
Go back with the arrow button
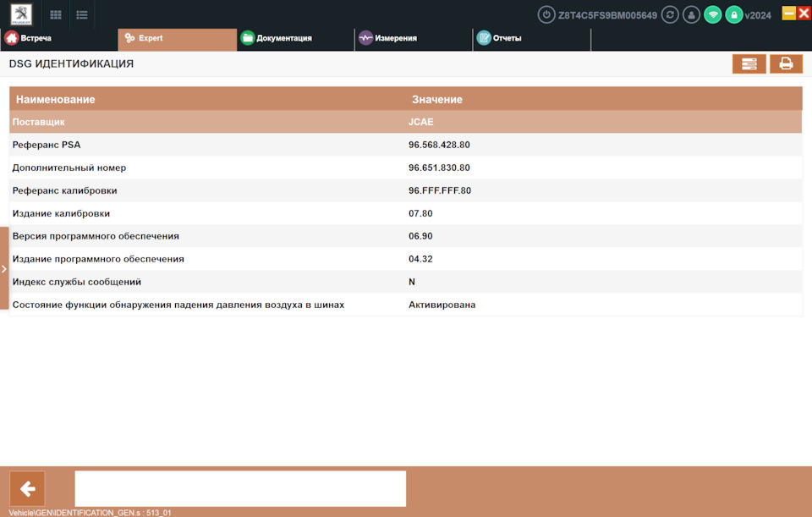pos(27,488)
